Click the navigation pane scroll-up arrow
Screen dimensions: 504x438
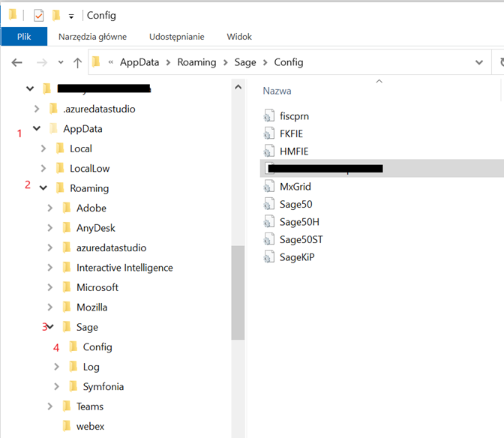(x=238, y=87)
